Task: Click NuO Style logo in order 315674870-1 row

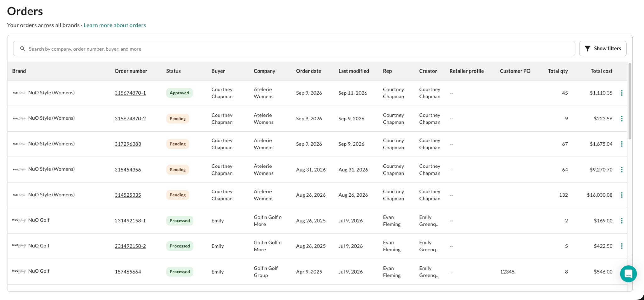Action: tap(19, 93)
